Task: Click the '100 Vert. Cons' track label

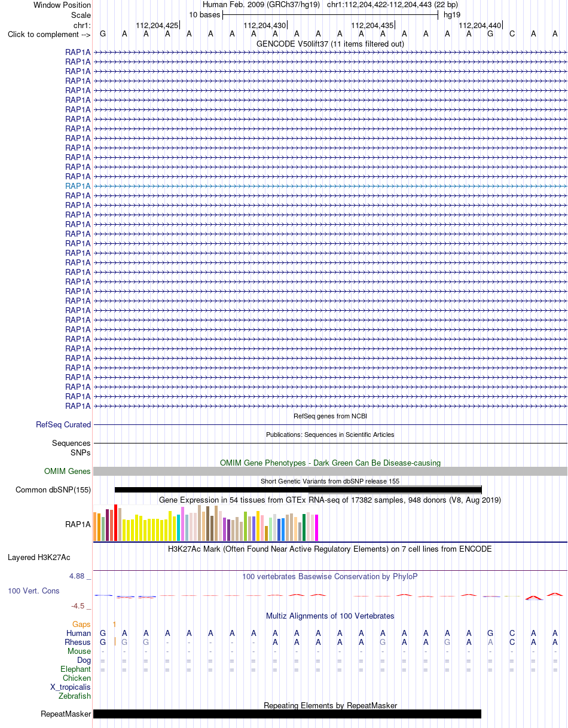Action: pyautogui.click(x=33, y=591)
